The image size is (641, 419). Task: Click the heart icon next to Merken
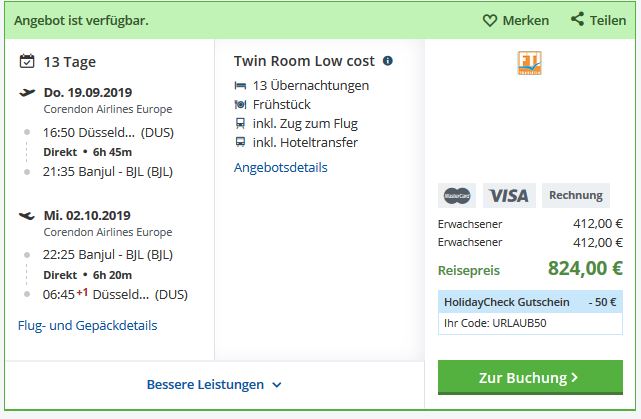click(489, 20)
